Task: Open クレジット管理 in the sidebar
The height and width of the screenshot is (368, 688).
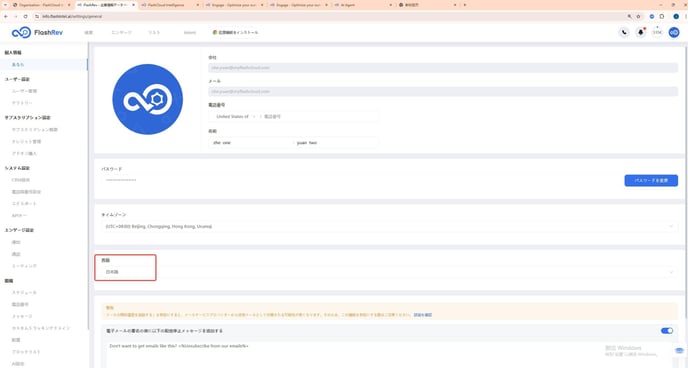Action: (26, 142)
